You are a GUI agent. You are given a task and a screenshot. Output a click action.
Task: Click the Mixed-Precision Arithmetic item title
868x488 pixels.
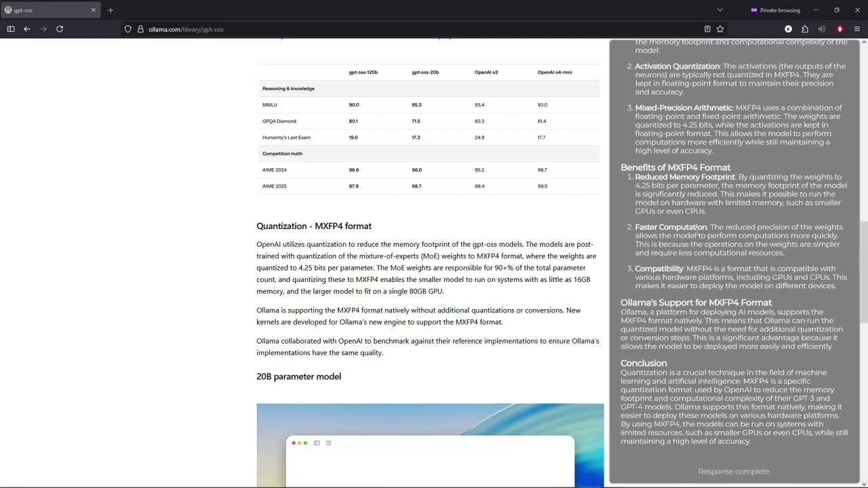tap(684, 108)
